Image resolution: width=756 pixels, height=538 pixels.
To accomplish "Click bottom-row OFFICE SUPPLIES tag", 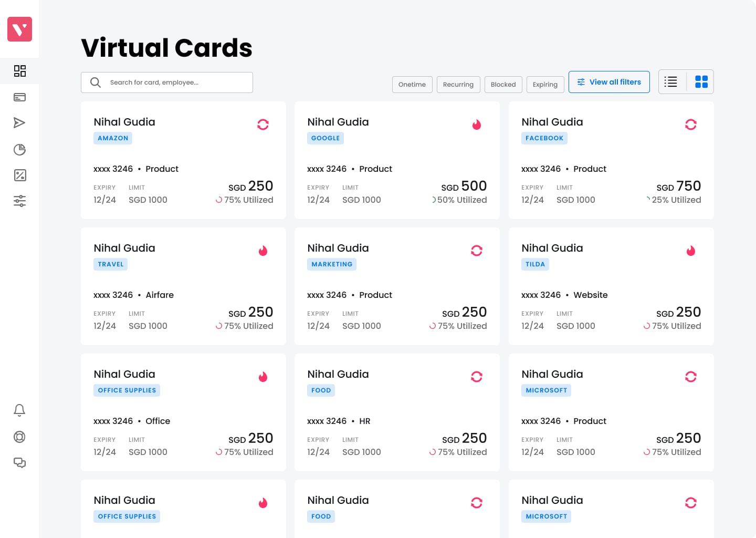I will (127, 516).
